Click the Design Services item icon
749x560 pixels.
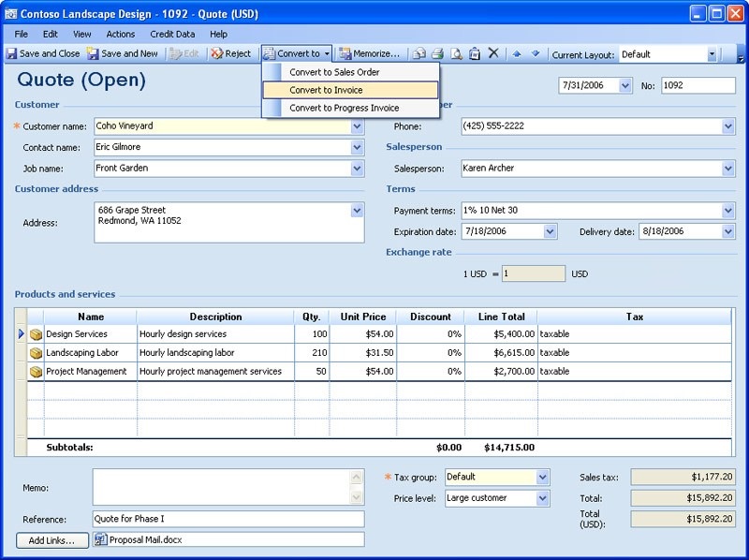pyautogui.click(x=36, y=334)
